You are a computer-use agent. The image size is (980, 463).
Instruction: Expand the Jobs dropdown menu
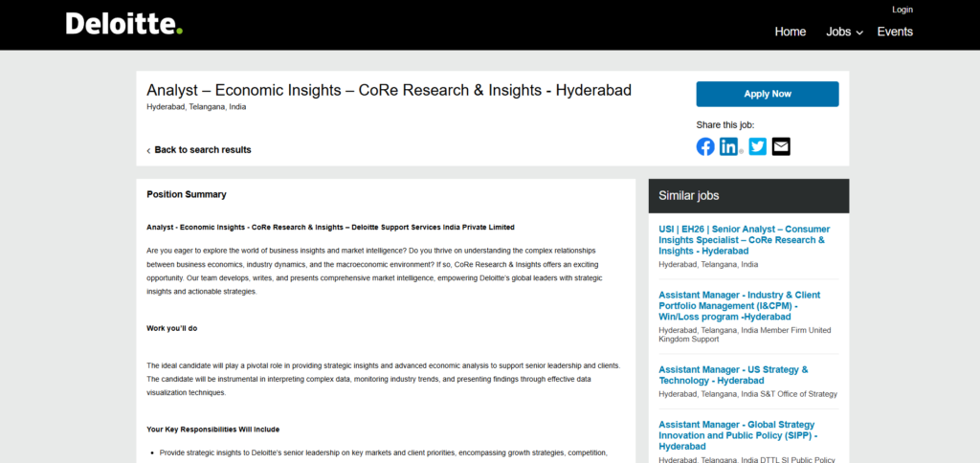pyautogui.click(x=844, y=32)
